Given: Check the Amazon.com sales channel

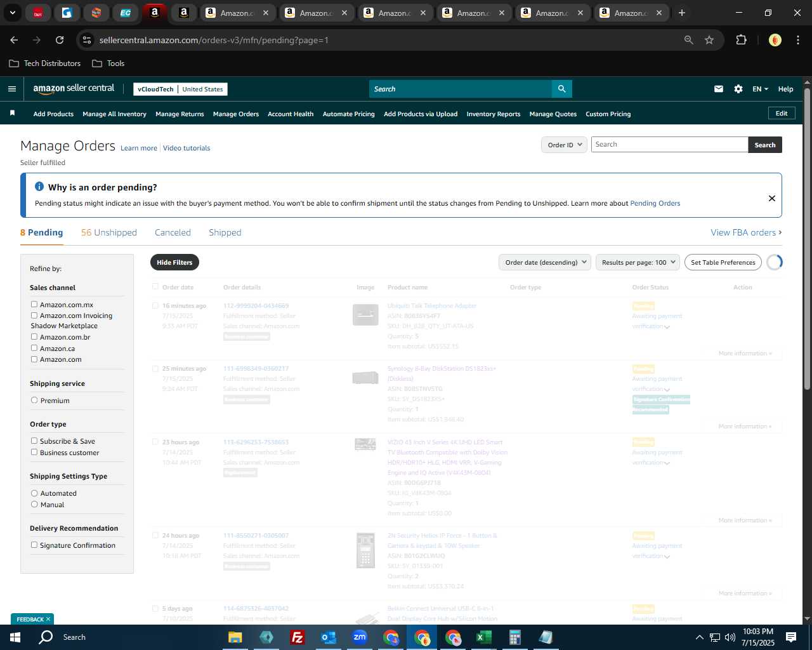Looking at the screenshot, I should pyautogui.click(x=34, y=359).
